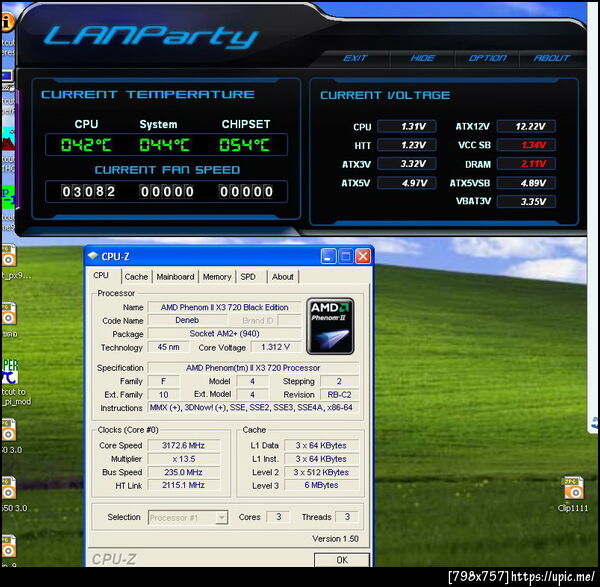
Task: Click the Bus Speed value 235.0 MHz
Action: point(184,472)
